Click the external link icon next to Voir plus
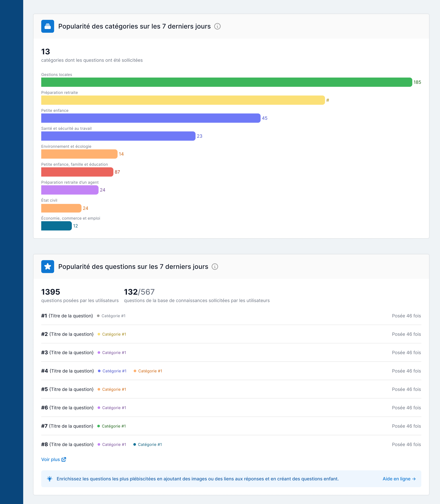 [64, 460]
